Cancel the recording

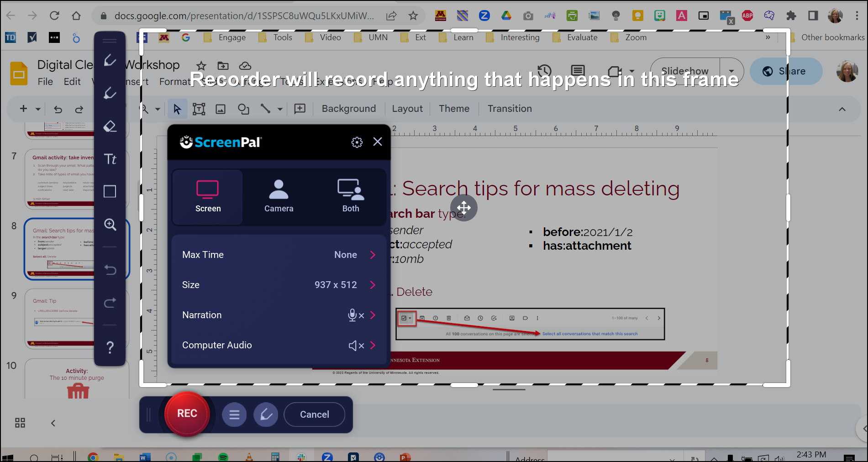314,415
